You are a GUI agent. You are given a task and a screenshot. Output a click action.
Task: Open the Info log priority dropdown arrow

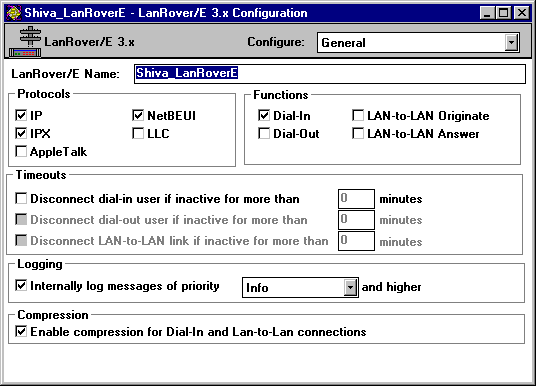[350, 288]
